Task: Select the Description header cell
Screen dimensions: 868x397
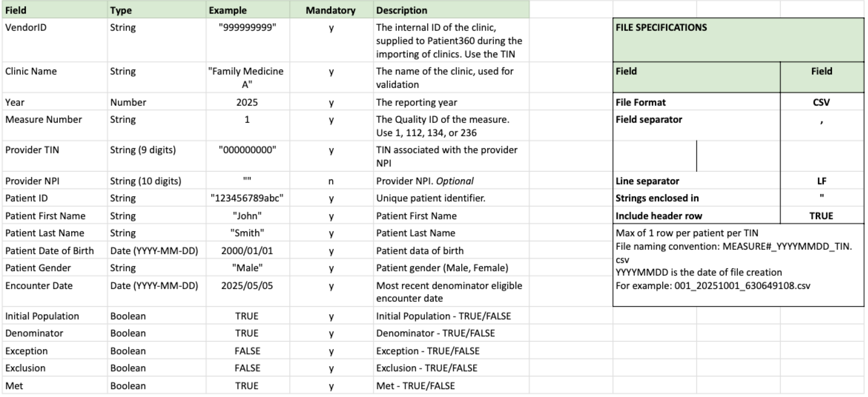Action: click(x=451, y=10)
